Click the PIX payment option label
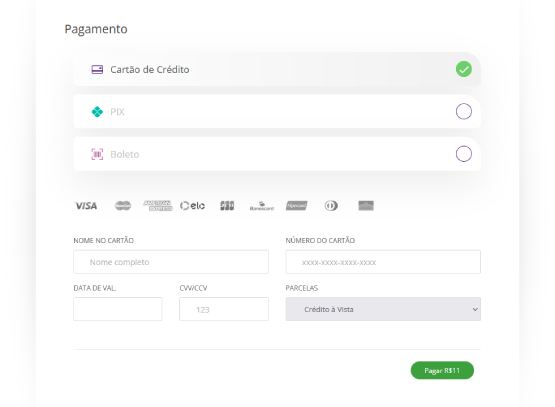The height and width of the screenshot is (407, 555). (117, 112)
